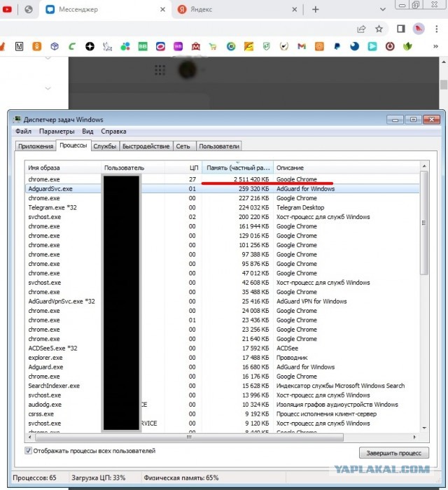
Task: Click the browser page scroll up arrow
Action: (444, 62)
